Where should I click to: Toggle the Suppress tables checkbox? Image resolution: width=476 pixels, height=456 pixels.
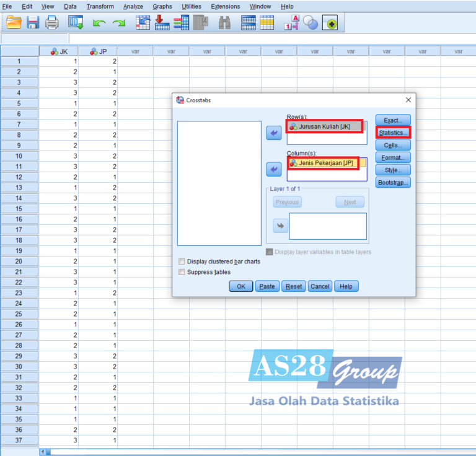(x=182, y=272)
